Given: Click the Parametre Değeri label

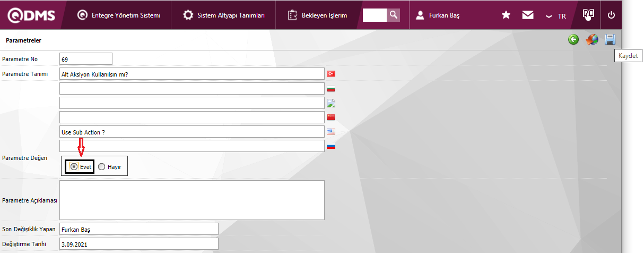Looking at the screenshot, I should pos(25,158).
